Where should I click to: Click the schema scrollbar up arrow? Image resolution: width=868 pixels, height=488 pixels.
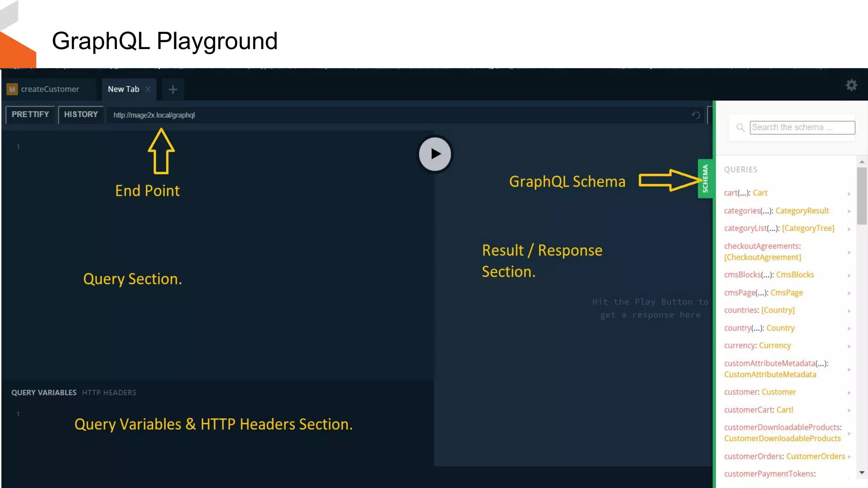tap(862, 162)
